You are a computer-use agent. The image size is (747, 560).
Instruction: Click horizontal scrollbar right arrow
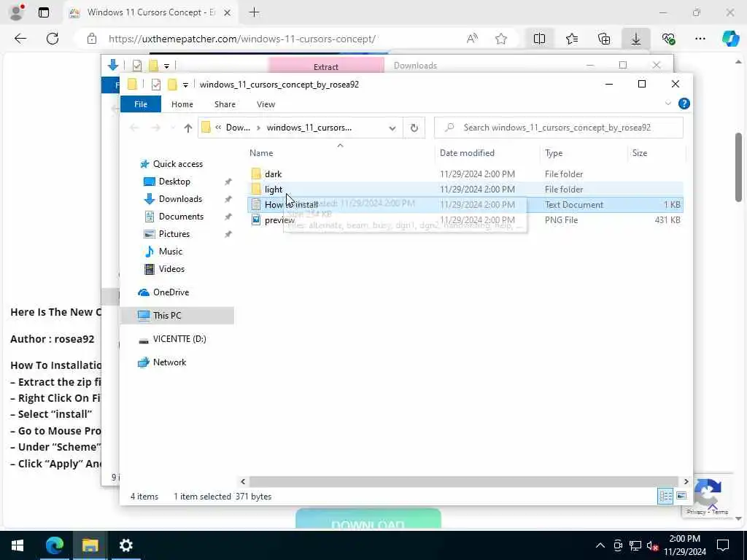click(x=686, y=481)
